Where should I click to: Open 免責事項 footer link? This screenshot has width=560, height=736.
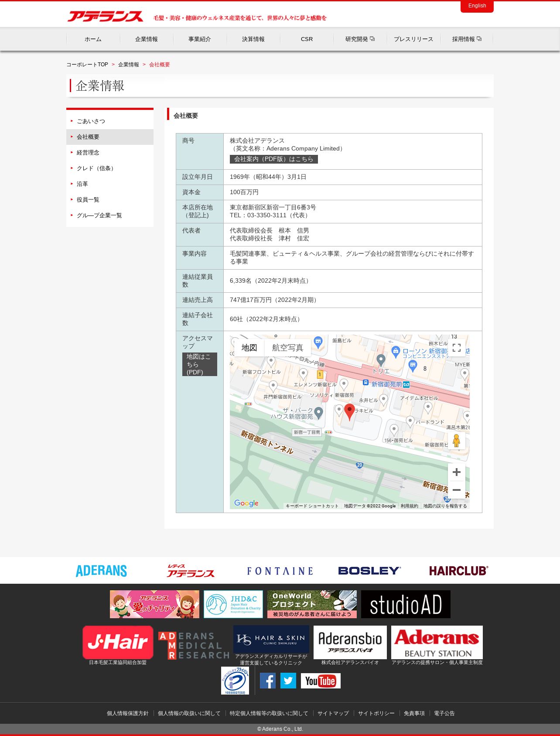pyautogui.click(x=414, y=713)
